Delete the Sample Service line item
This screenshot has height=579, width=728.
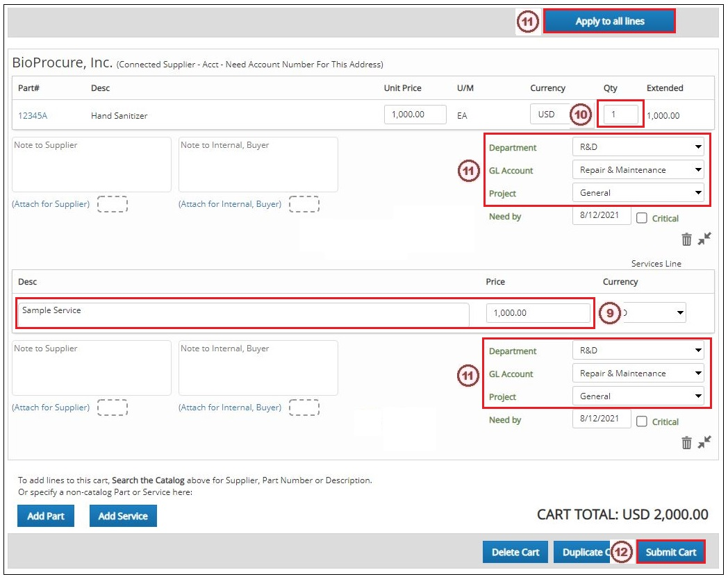click(x=686, y=442)
